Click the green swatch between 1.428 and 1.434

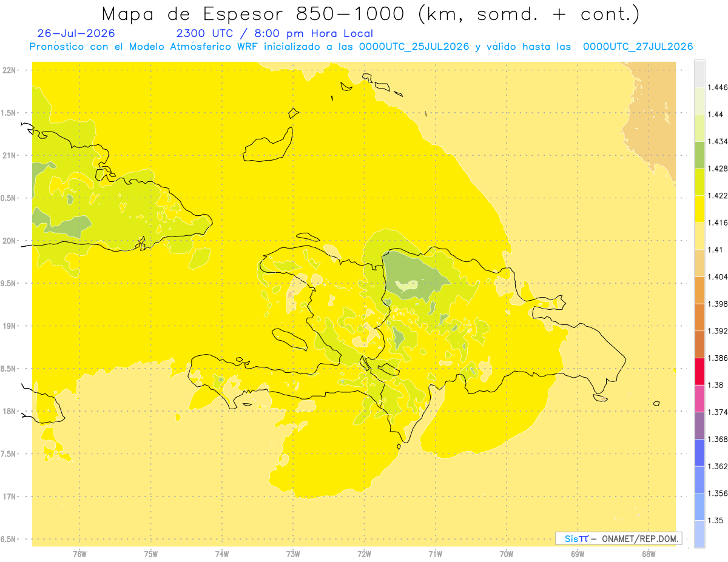coord(699,155)
